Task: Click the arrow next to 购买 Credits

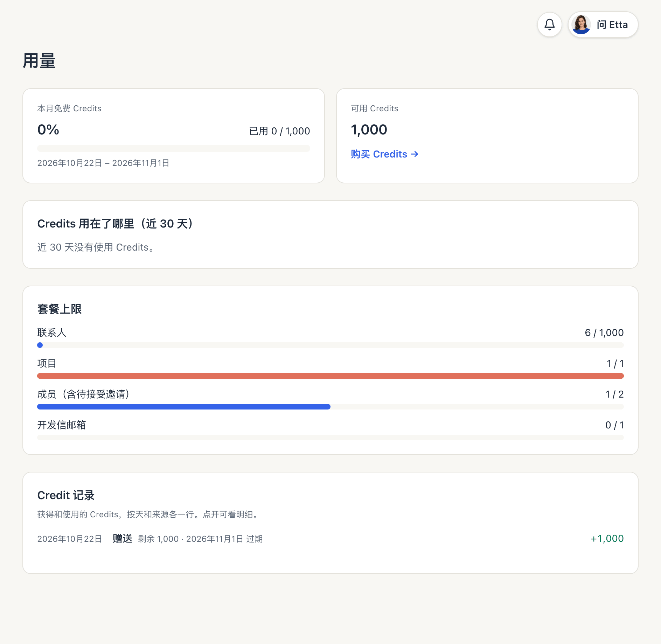Action: (x=415, y=154)
